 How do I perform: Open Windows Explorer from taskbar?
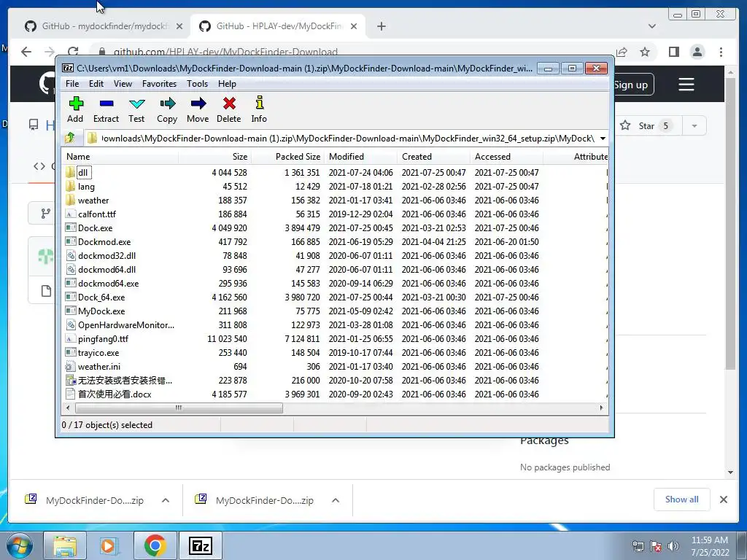65,545
